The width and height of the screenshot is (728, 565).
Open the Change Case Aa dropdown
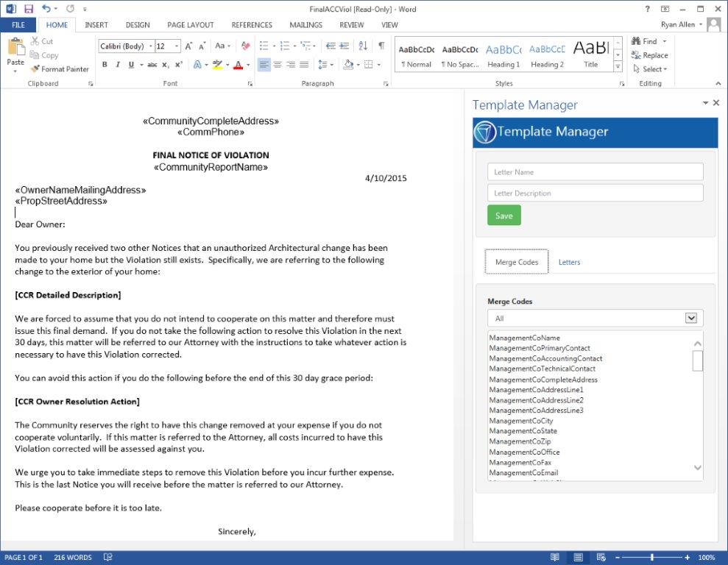coord(222,46)
